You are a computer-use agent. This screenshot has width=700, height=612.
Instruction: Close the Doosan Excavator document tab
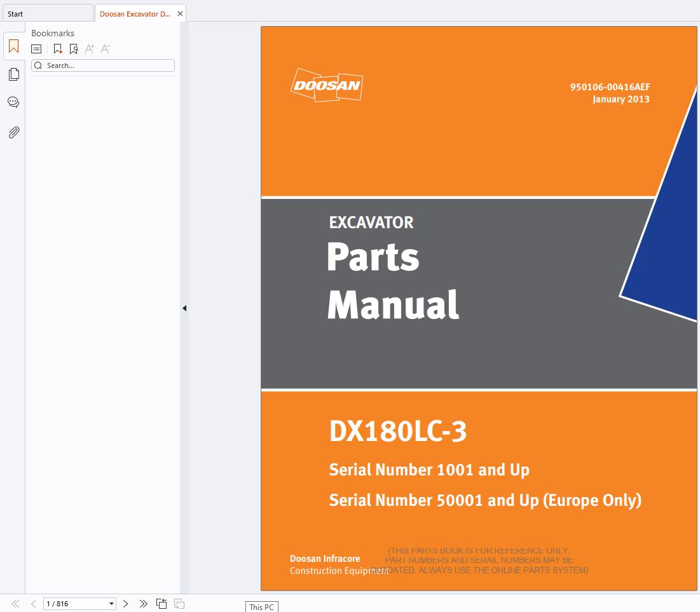tap(180, 14)
